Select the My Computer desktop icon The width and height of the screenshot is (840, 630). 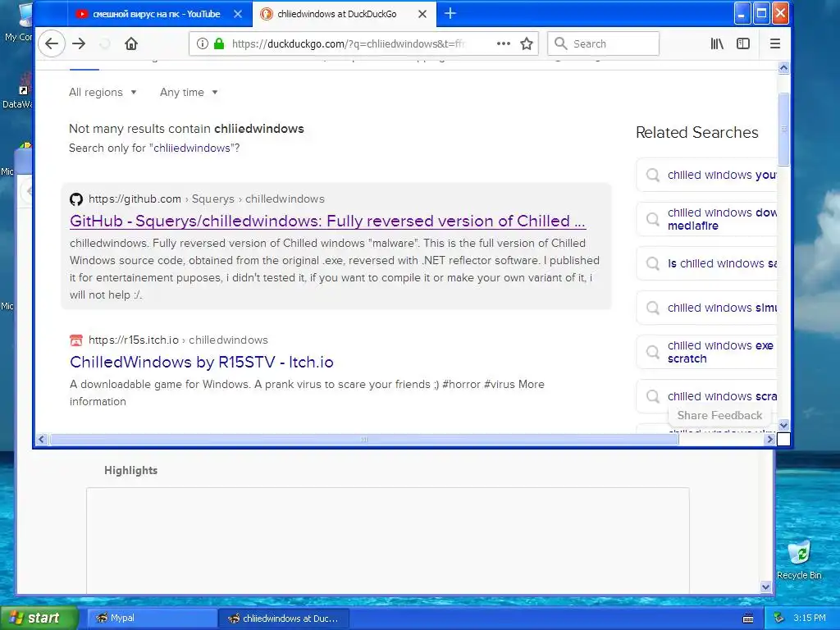(x=18, y=24)
